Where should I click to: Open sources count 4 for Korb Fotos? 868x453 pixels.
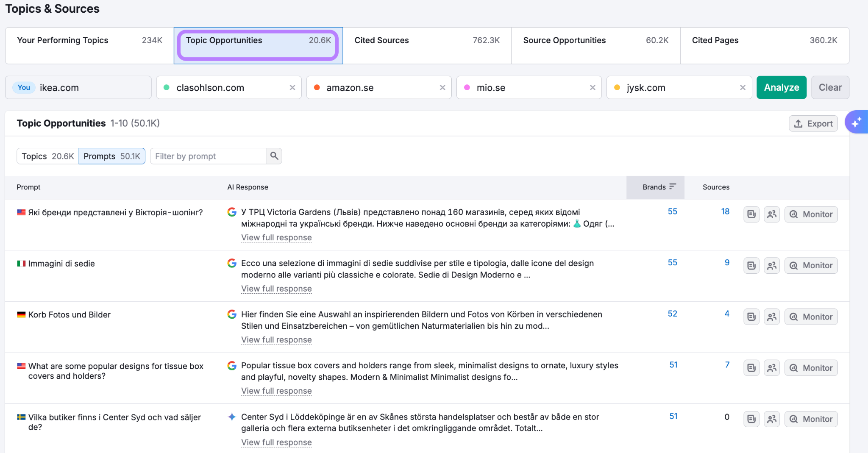727,314
